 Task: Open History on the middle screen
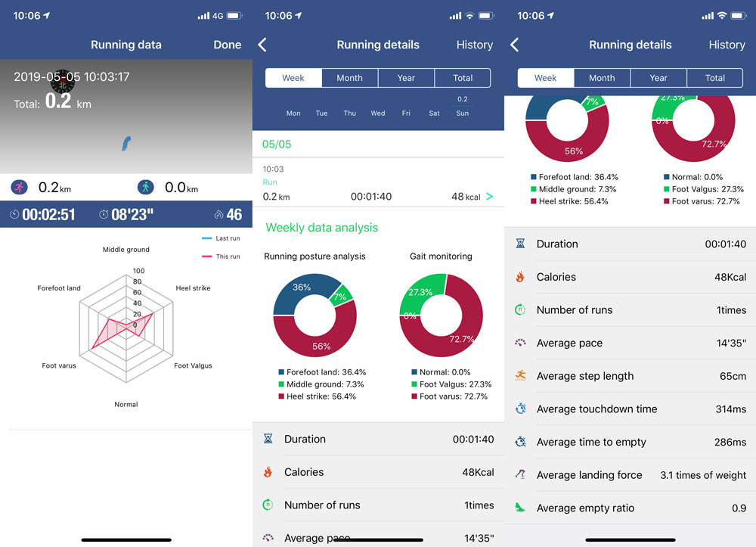click(x=475, y=45)
